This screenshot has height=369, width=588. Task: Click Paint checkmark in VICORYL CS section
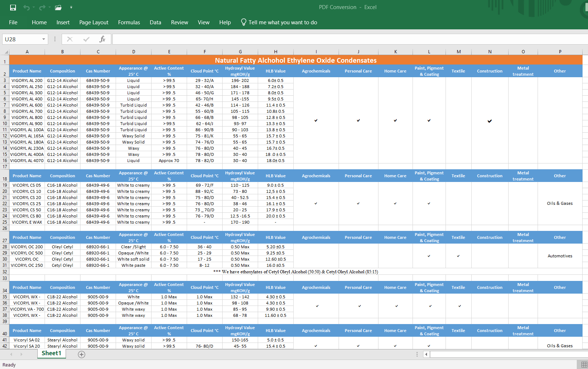pos(429,203)
